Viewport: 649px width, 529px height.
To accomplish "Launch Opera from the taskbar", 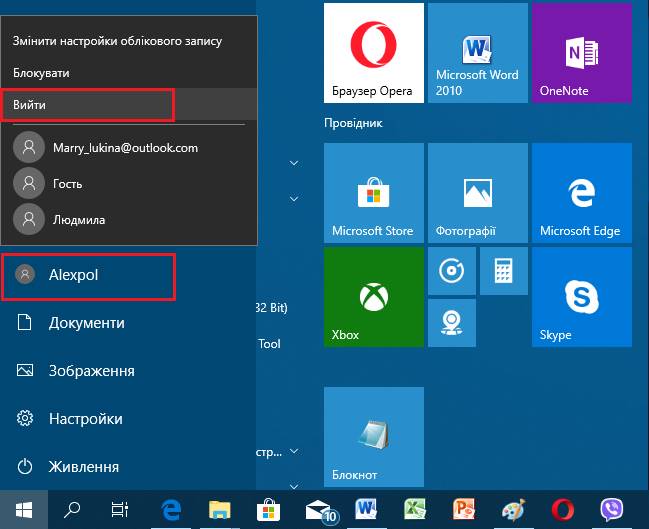I will 562,510.
